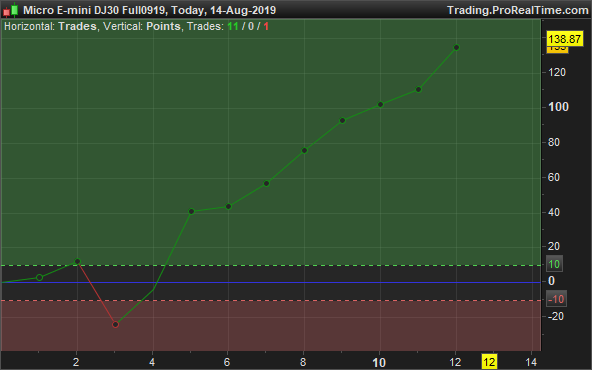592x370 pixels.
Task: Click the Vertical: Points setting label
Action: pos(142,26)
